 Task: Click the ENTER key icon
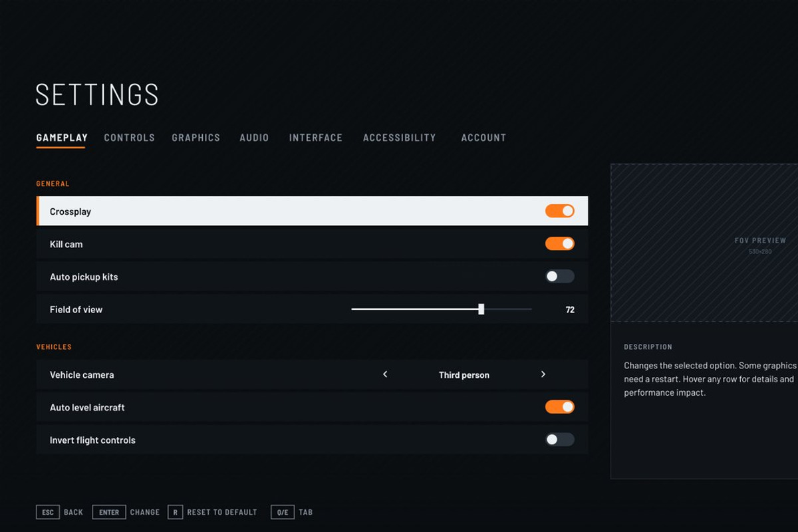(109, 512)
